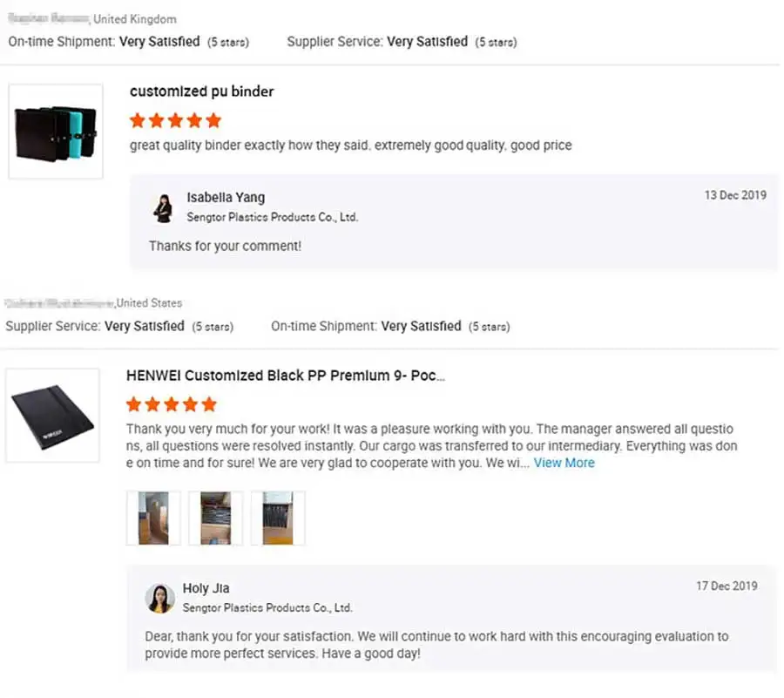Click the 13 Dec 2019 reply date

click(735, 195)
